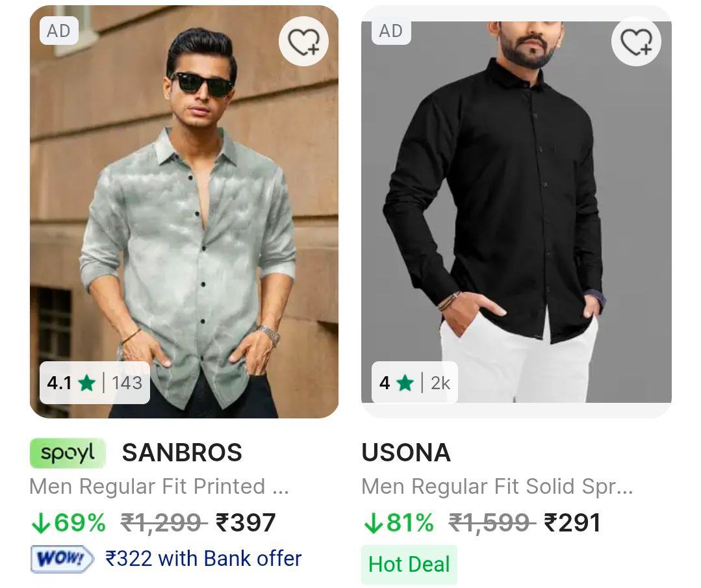Screen dimensions: 701x588
Task: Add USONA black shirt to wishlist
Action: coord(636,42)
